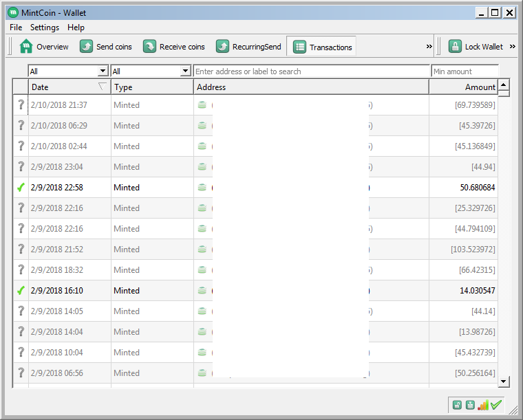Click unconfirmed status icon for 2/10/2018 06:29
The image size is (523, 420).
(21, 126)
